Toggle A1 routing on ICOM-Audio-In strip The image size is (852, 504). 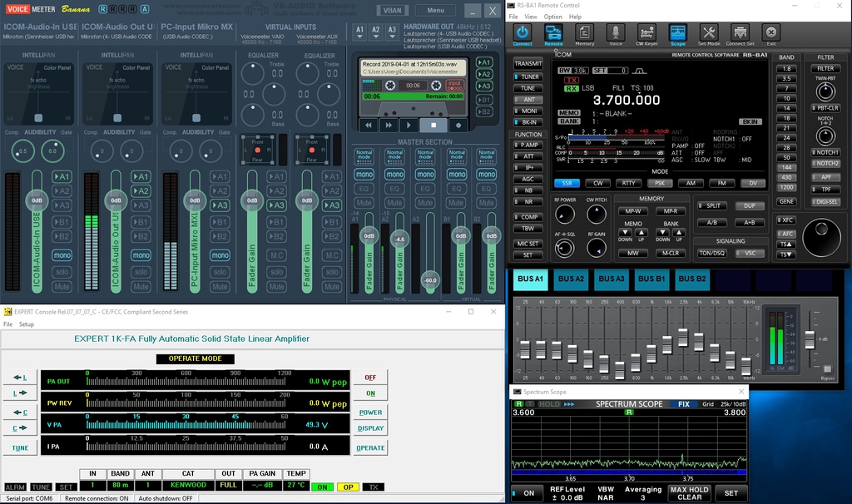pos(62,176)
